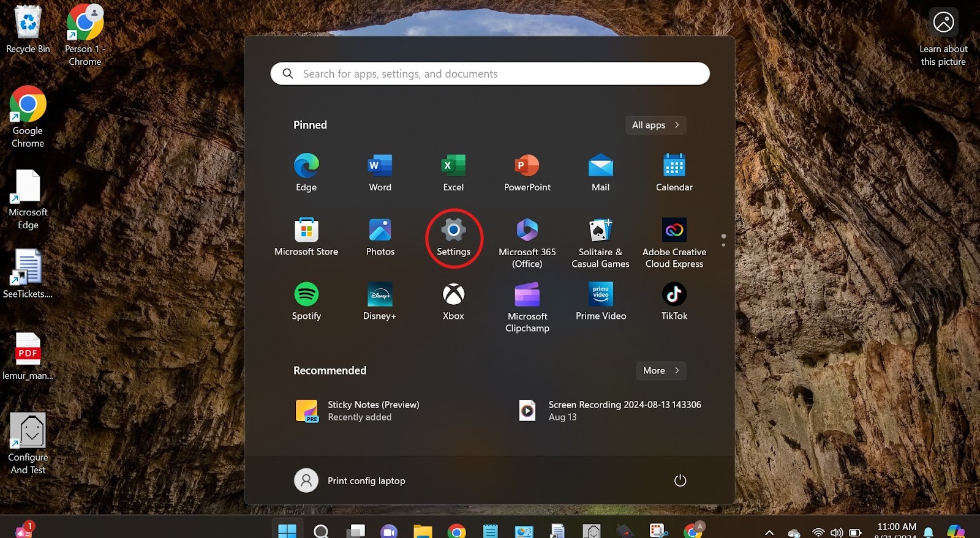The image size is (980, 538).
Task: Launch TikTok from pinned apps
Action: (674, 301)
